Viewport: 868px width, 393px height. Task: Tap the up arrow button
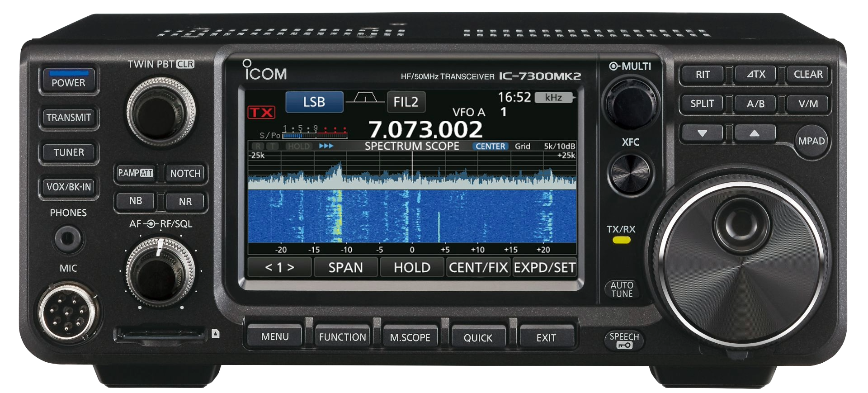(x=755, y=133)
